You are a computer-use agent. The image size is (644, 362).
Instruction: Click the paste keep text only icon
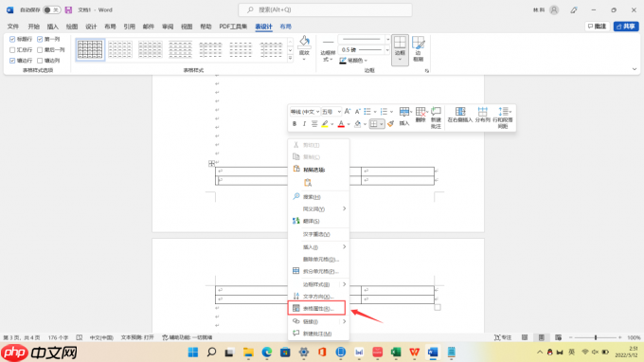308,183
